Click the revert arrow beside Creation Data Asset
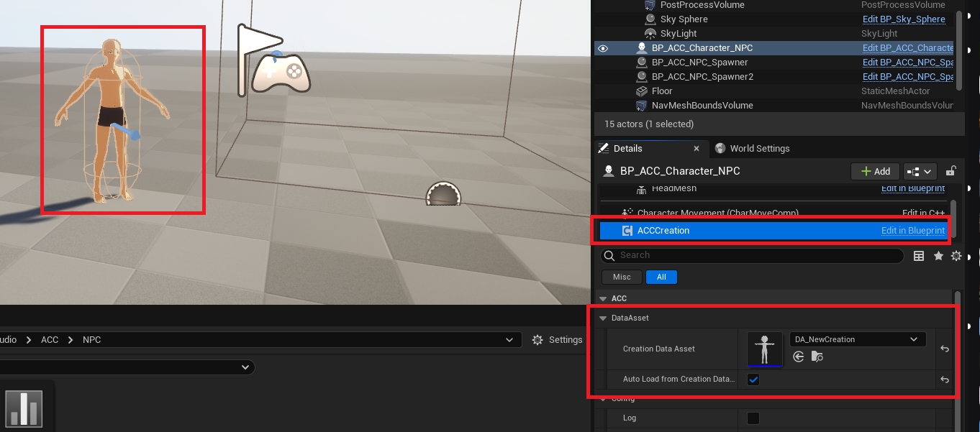The image size is (980, 432). tap(945, 349)
